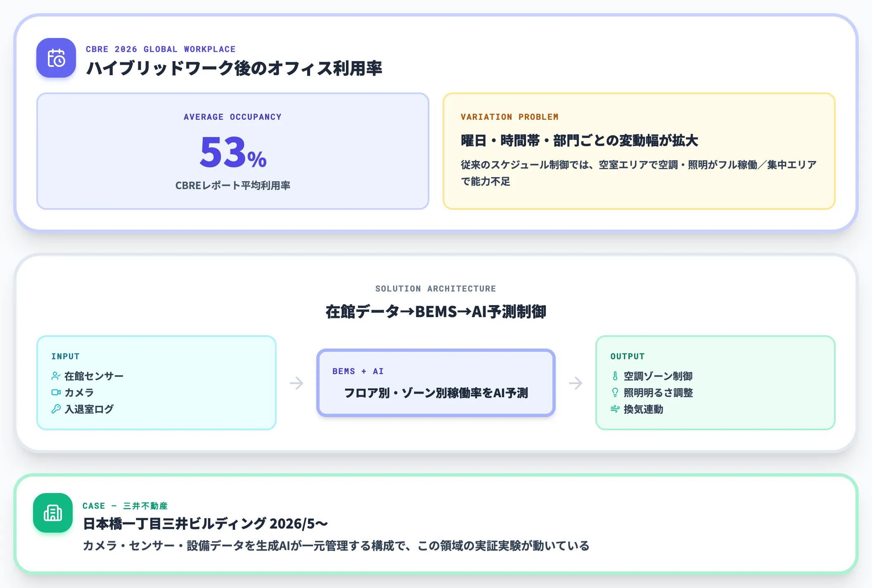Click the 53% occupancy figure
The height and width of the screenshot is (588, 872).
[233, 152]
